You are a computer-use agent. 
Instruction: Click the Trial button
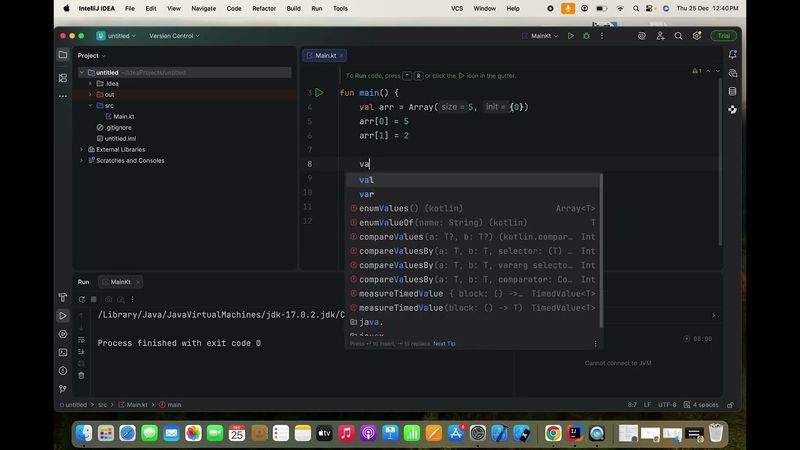pyautogui.click(x=724, y=36)
